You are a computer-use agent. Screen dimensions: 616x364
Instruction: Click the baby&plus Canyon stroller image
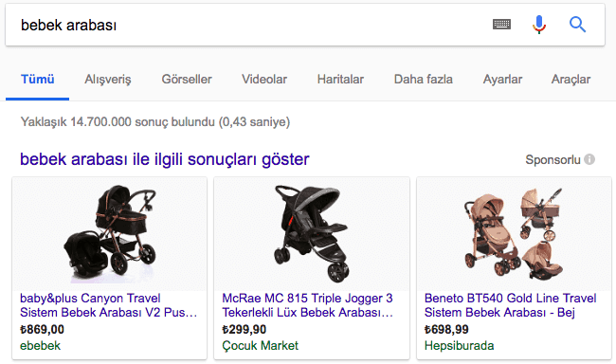click(110, 234)
